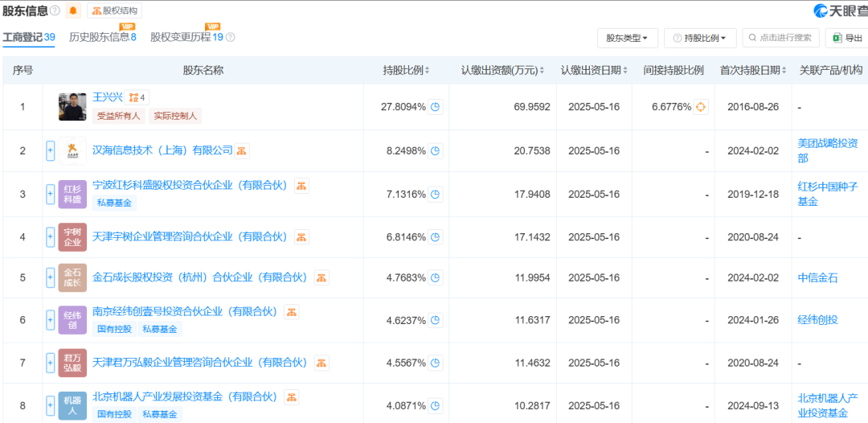Export the table with 导出 button

(x=847, y=38)
